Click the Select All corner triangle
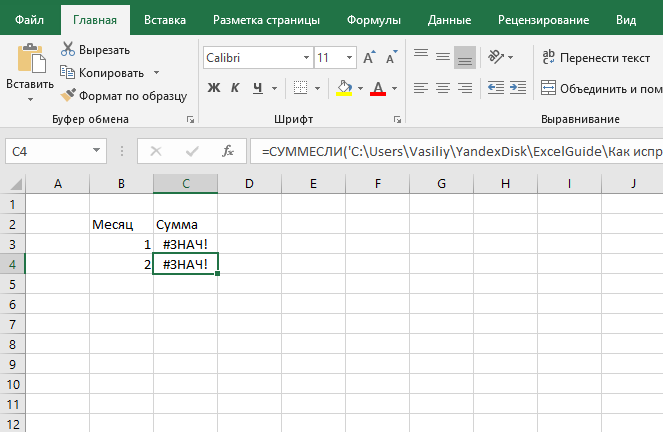This screenshot has width=663, height=432. click(16, 184)
